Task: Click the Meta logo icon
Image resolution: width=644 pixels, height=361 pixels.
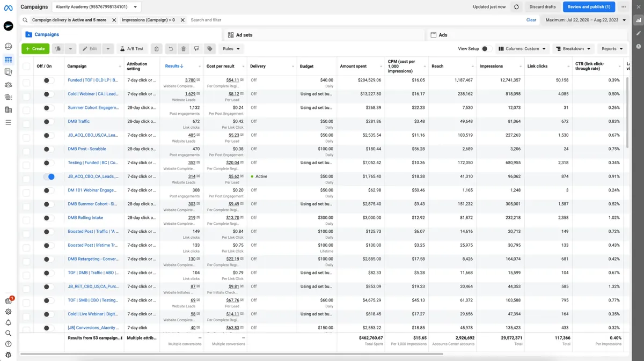Action: (x=8, y=7)
